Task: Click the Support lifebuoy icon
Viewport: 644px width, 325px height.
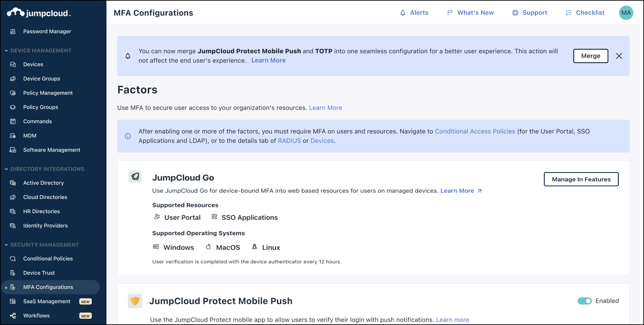Action: pos(515,13)
